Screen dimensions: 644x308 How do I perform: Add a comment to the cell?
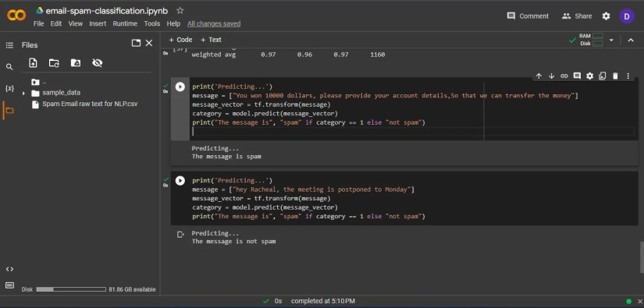point(577,76)
